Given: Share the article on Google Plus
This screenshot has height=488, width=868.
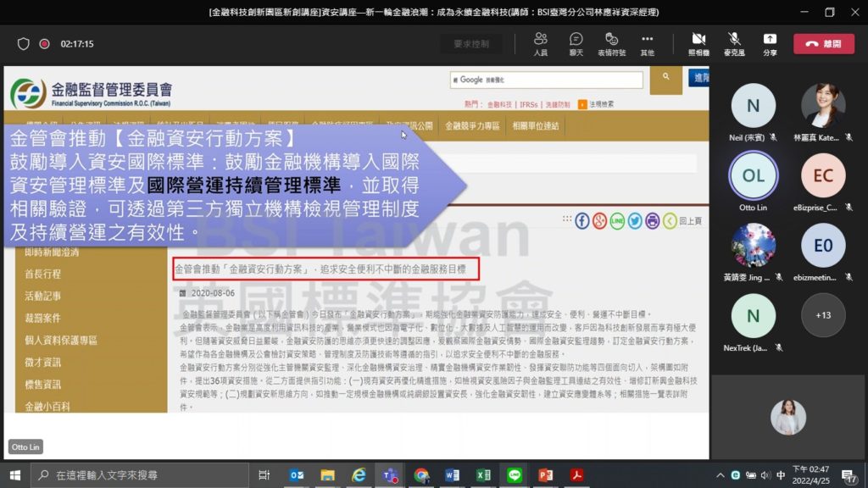Looking at the screenshot, I should click(x=599, y=221).
